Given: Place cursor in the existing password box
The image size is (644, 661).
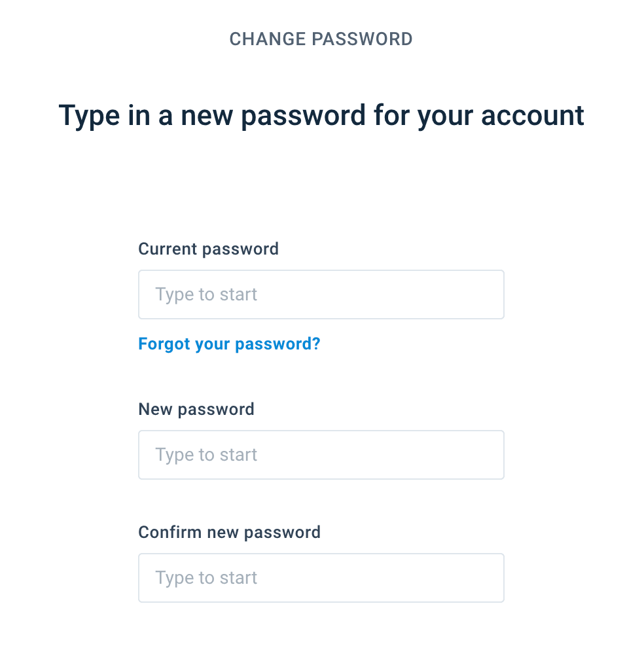Looking at the screenshot, I should pyautogui.click(x=321, y=295).
